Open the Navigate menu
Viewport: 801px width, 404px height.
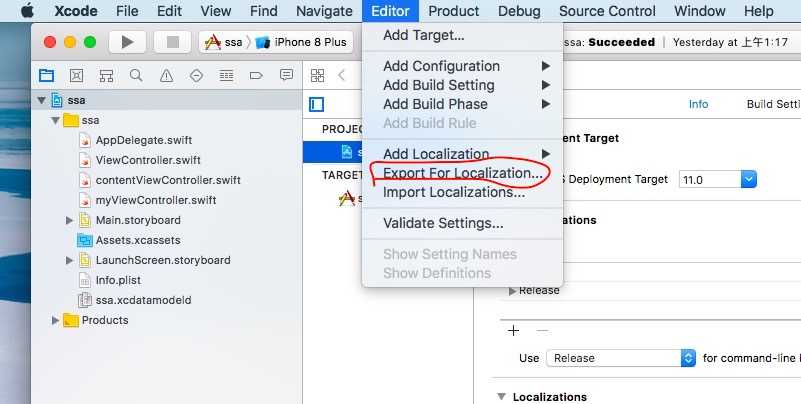324,11
